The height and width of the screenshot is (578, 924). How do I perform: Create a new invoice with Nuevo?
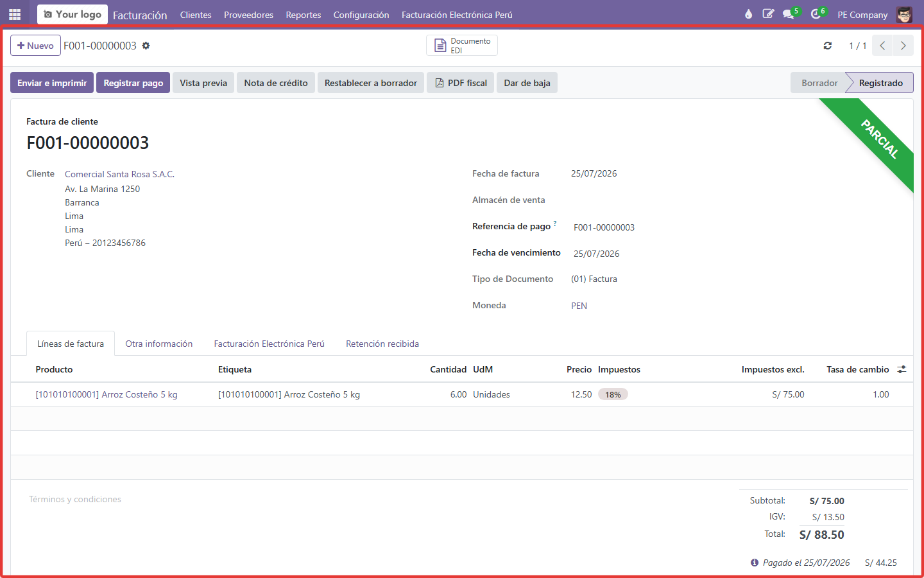point(35,46)
